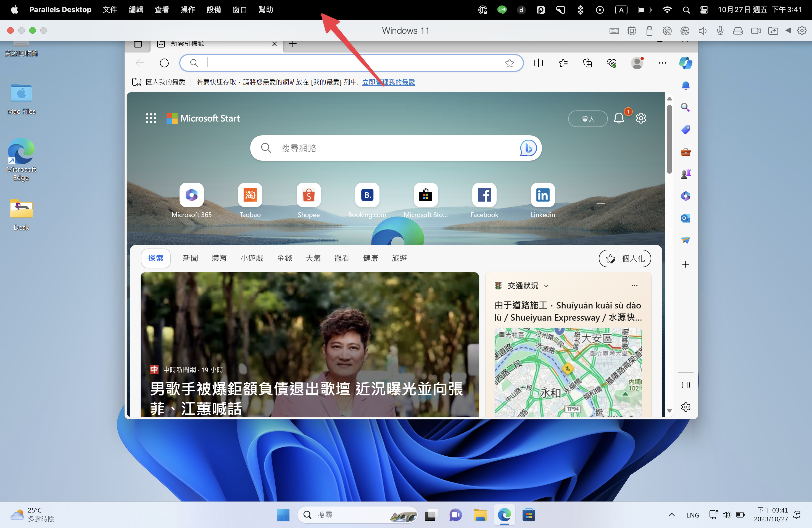Open macOS Control Center
The width and height of the screenshot is (812, 528).
coord(704,10)
